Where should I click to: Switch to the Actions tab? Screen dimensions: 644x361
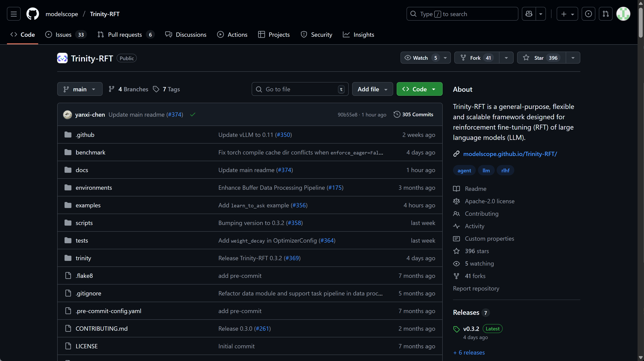pos(232,34)
